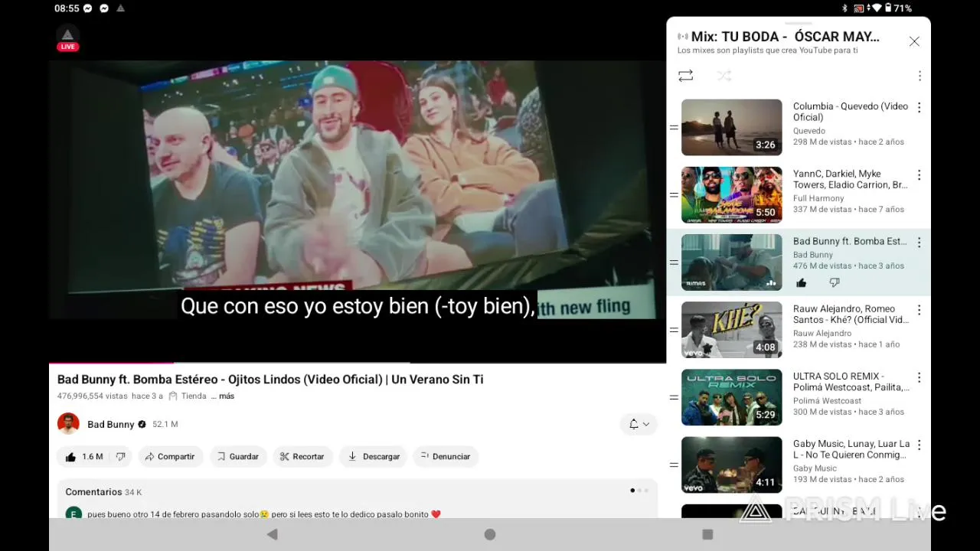Grab reorder handle for ULTRA SOLO REMIX
This screenshot has width=980, height=551.
pos(674,397)
